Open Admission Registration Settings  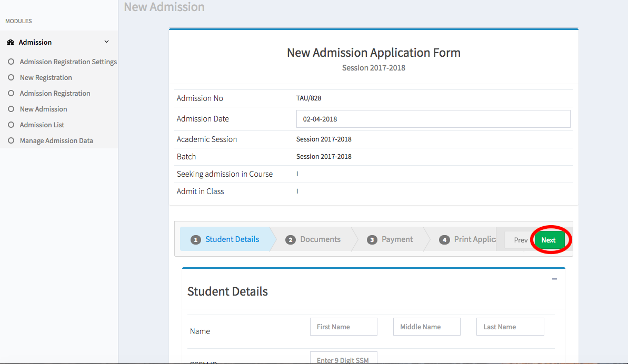[68, 62]
